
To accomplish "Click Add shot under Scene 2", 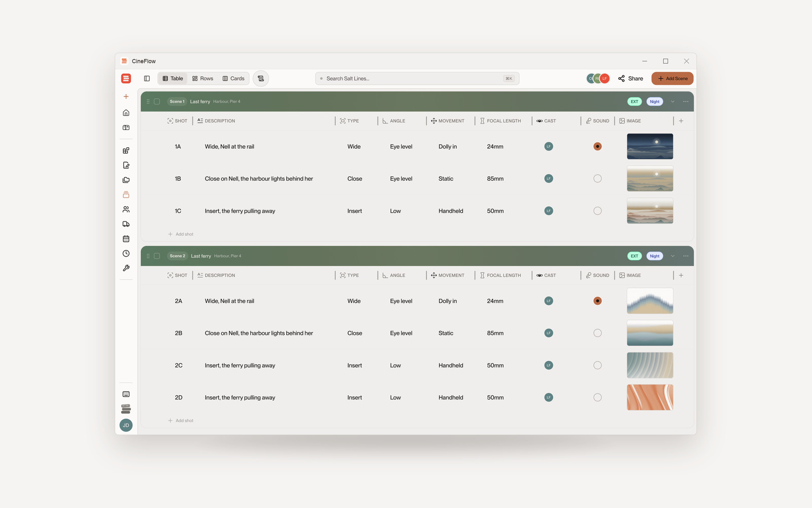I will coord(181,421).
